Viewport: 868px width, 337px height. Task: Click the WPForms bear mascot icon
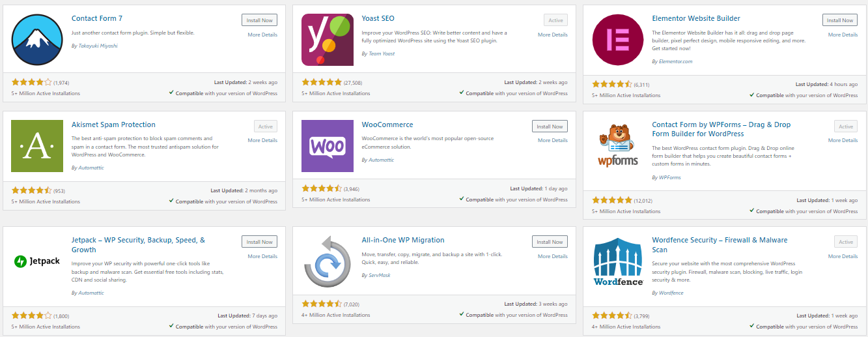[618, 146]
